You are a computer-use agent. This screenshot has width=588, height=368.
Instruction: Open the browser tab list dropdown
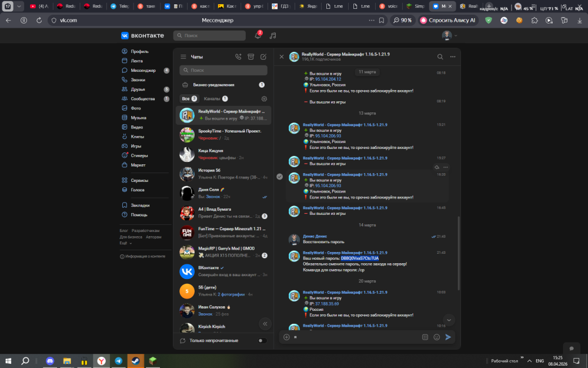pyautogui.click(x=19, y=6)
